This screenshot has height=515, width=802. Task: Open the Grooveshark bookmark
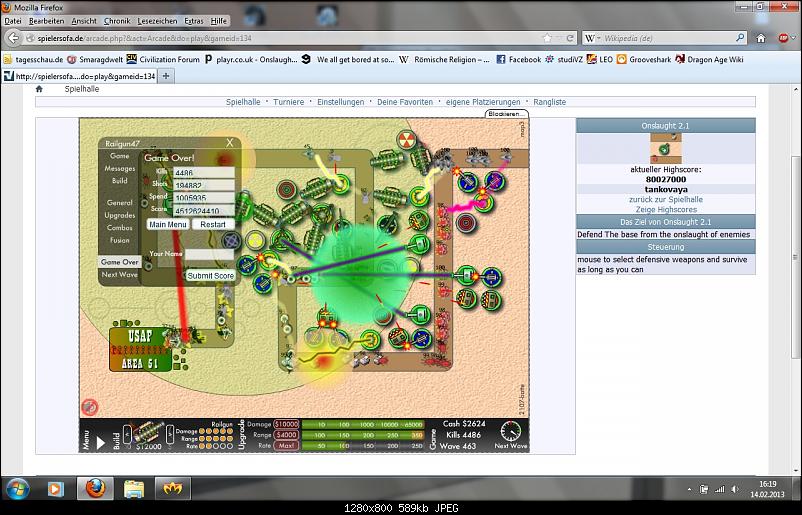[644, 59]
